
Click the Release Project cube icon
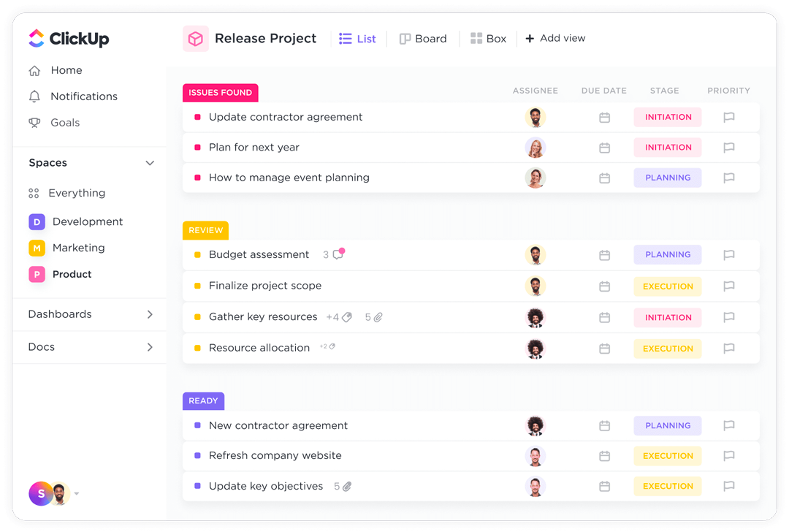(196, 39)
